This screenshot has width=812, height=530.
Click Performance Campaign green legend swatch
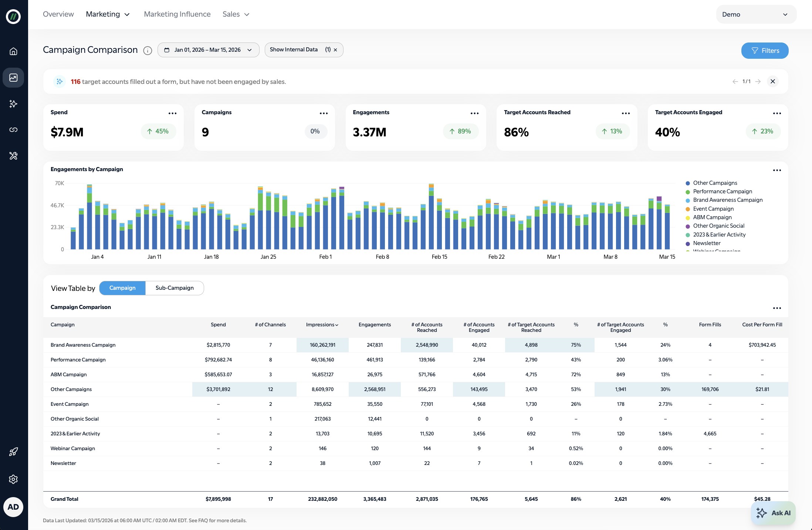(688, 192)
